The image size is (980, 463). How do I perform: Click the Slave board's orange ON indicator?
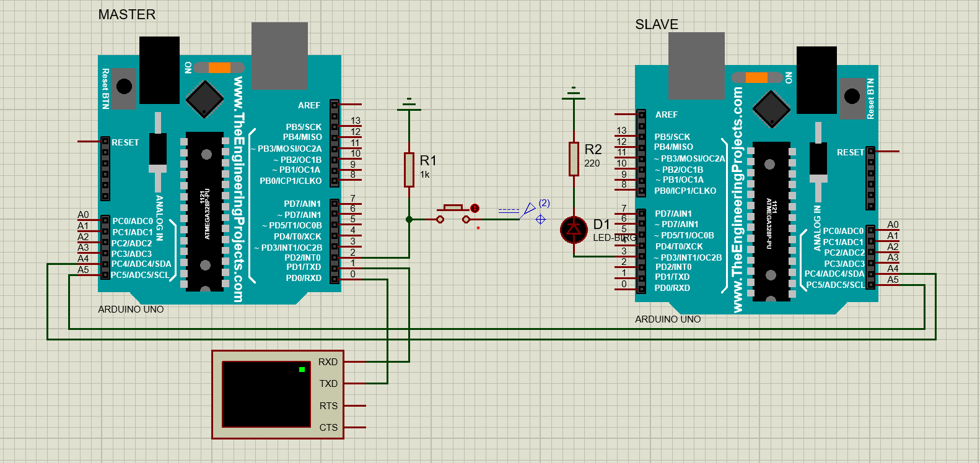[x=756, y=77]
